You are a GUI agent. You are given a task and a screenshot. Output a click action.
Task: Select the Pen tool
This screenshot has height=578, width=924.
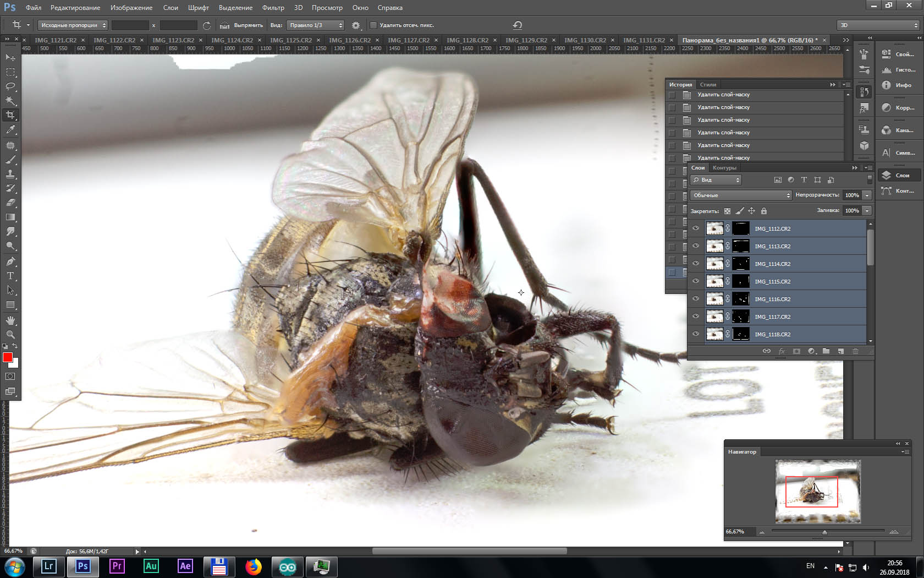coord(10,261)
